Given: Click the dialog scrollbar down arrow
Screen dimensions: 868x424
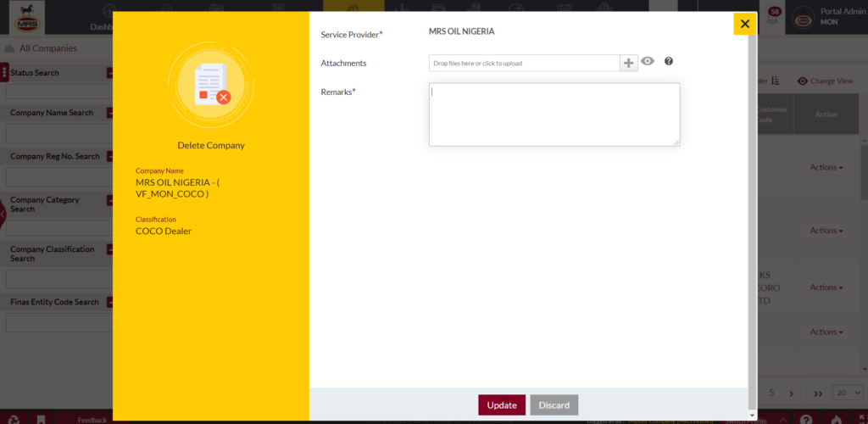Looking at the screenshot, I should point(751,416).
